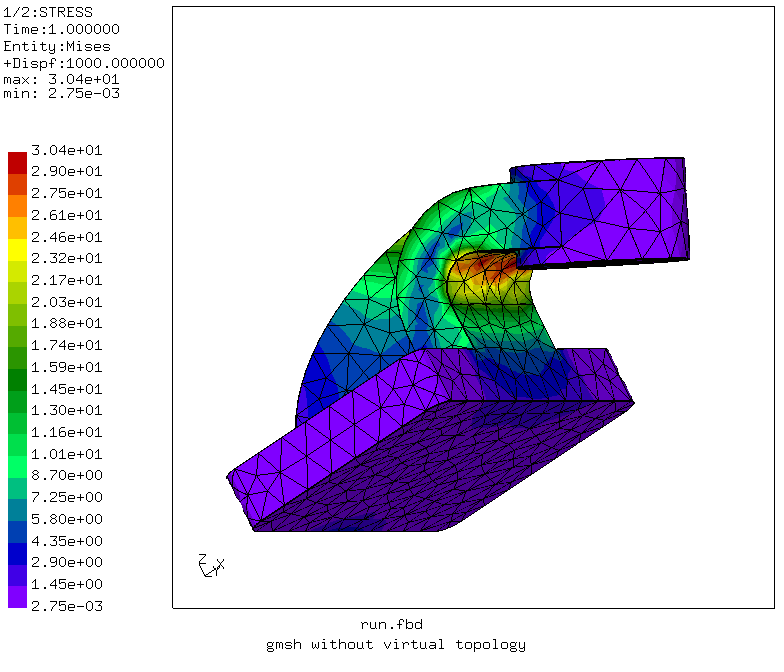Click the max: 3.04e+01 readout
This screenshot has width=784, height=672.
(x=62, y=80)
